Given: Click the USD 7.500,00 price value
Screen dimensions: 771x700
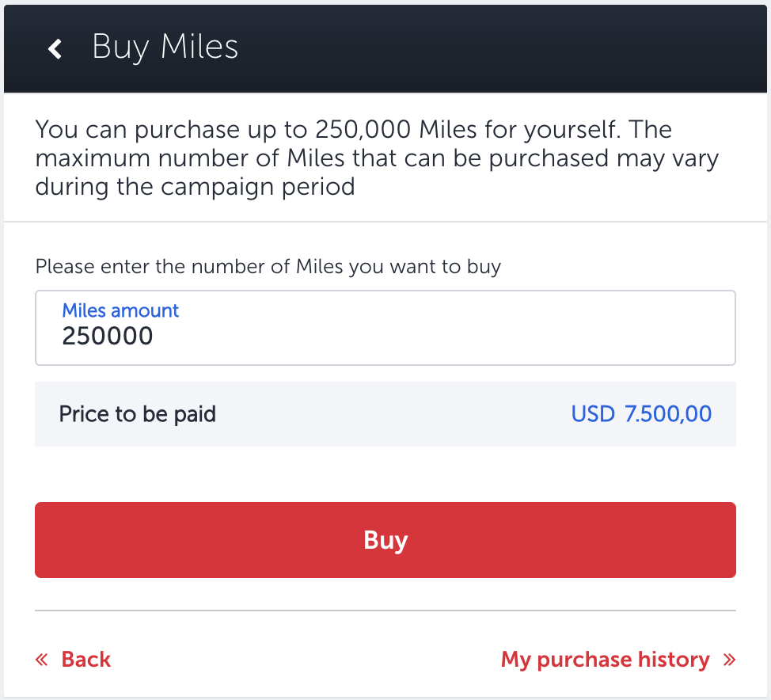Looking at the screenshot, I should tap(641, 413).
